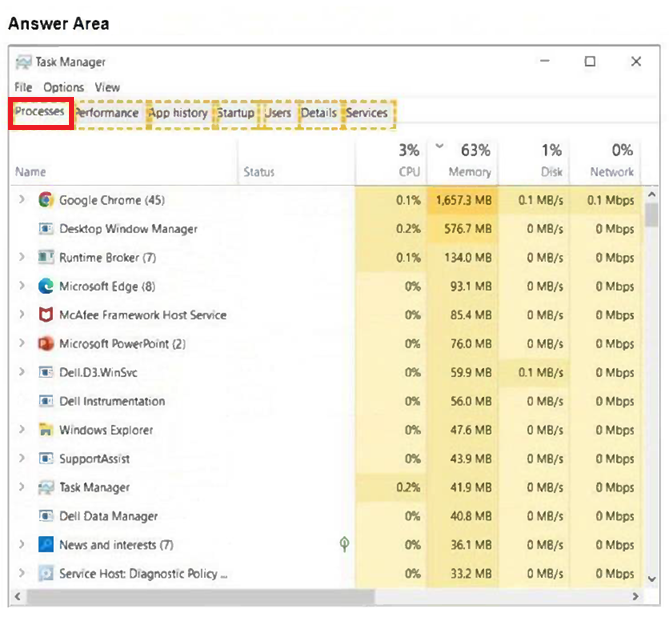
Task: Minimize the Task Manager window
Action: pyautogui.click(x=544, y=61)
